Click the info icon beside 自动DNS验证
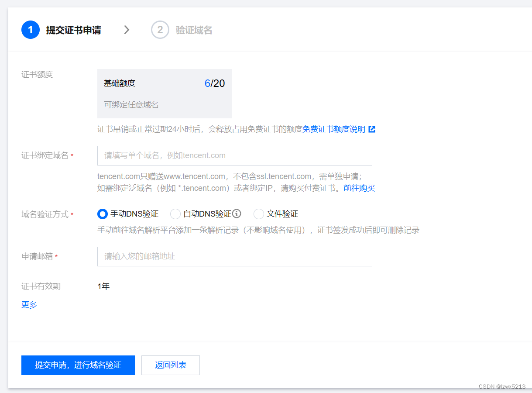 click(237, 214)
